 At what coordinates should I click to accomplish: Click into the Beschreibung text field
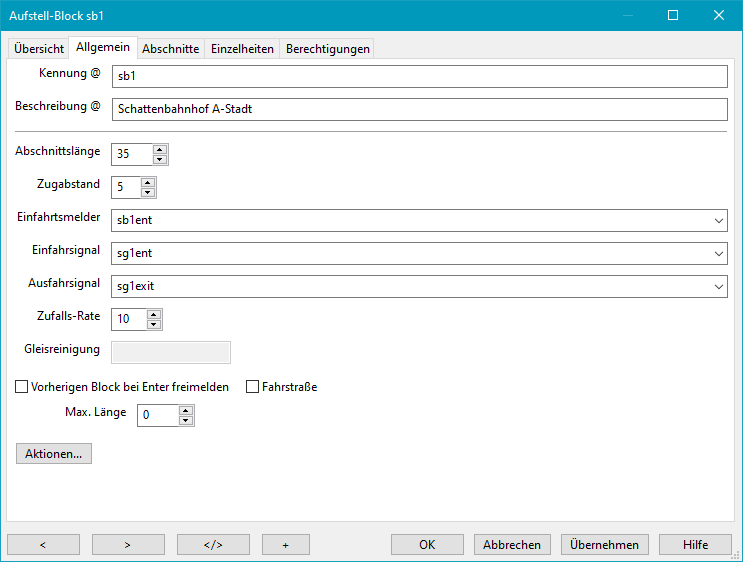[419, 109]
